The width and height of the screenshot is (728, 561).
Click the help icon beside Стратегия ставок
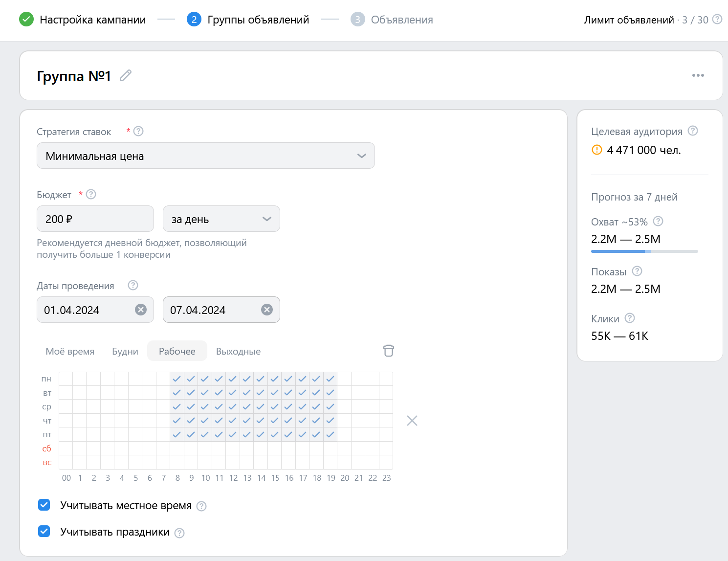[138, 131]
